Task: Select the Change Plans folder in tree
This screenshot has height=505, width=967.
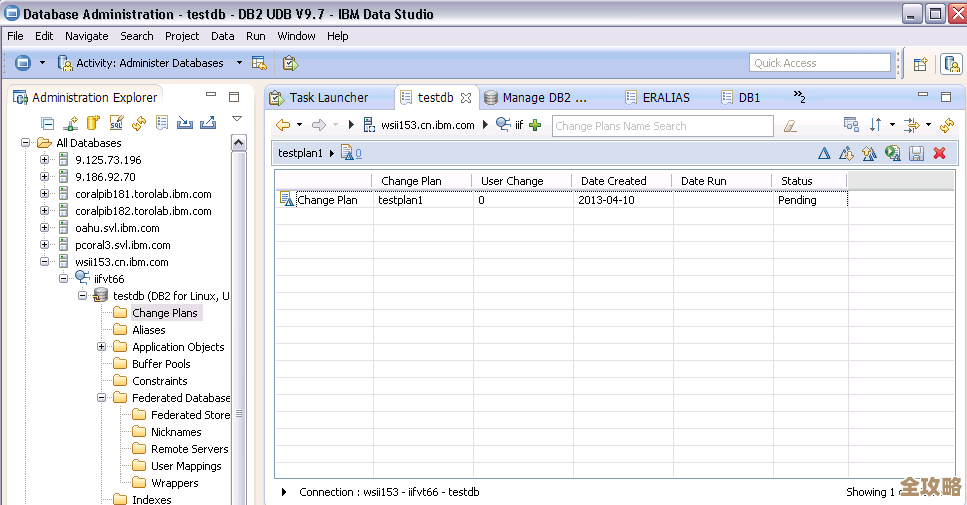Action: point(165,313)
